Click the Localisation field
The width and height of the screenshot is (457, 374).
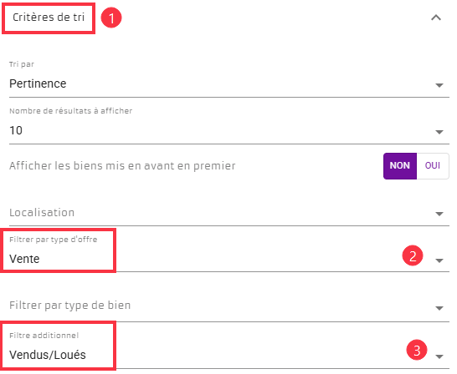pos(229,213)
